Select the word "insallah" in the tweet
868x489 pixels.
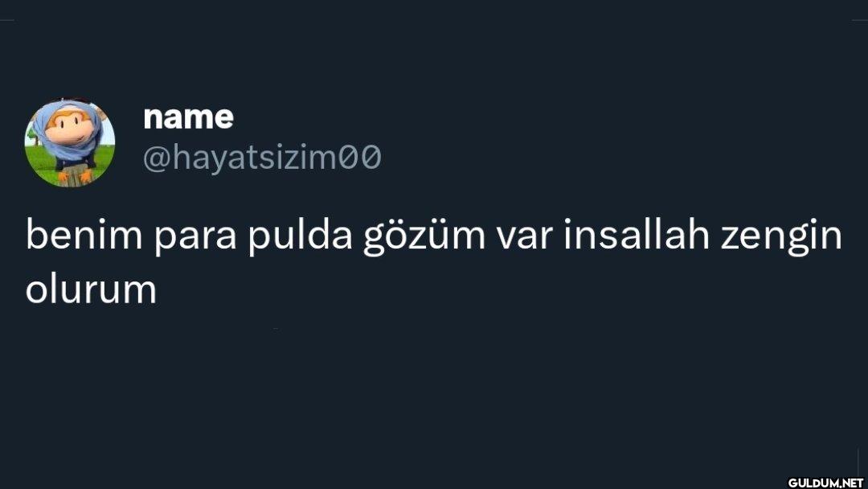tap(637, 235)
